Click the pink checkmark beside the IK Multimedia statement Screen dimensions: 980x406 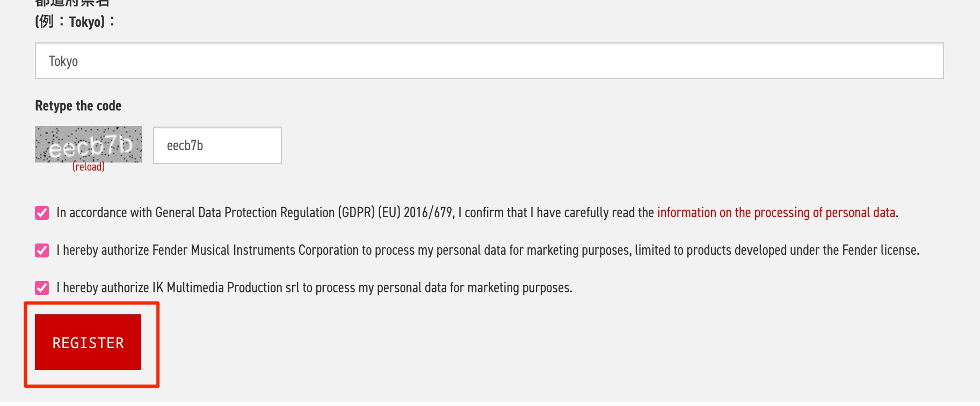(42, 288)
